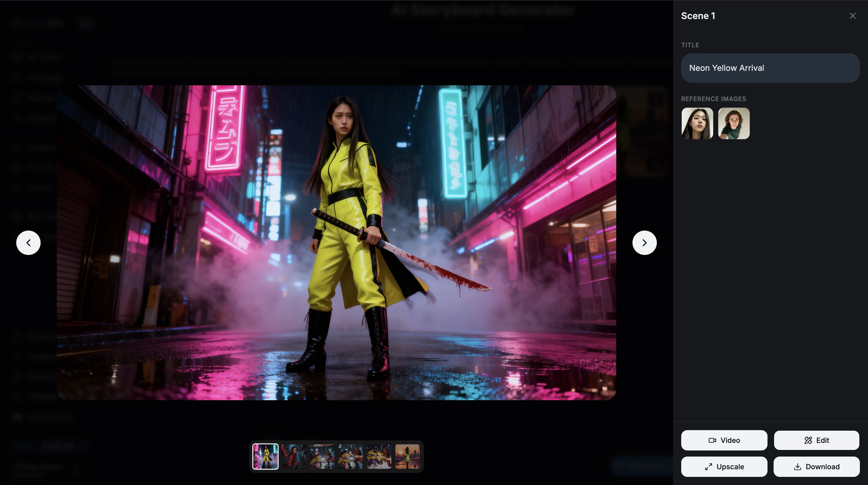Click the camera icon on Video button
868x485 pixels.
tap(712, 440)
